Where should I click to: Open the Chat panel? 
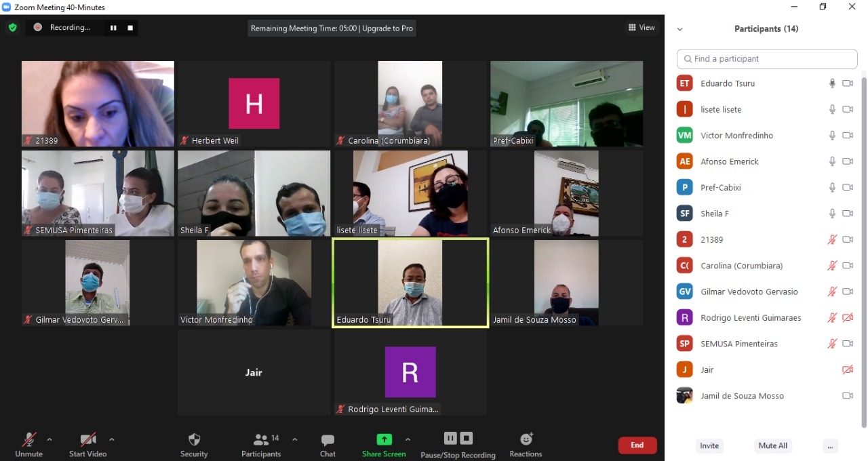pyautogui.click(x=328, y=445)
